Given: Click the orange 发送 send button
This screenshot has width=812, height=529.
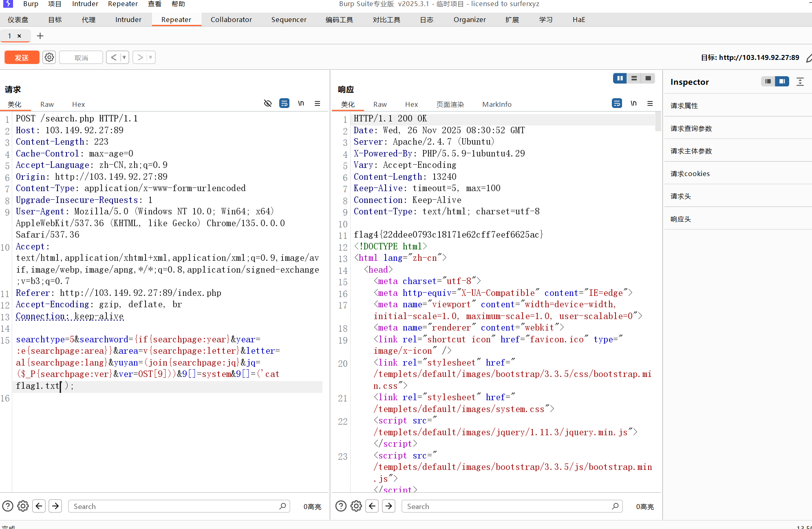Looking at the screenshot, I should (x=22, y=57).
